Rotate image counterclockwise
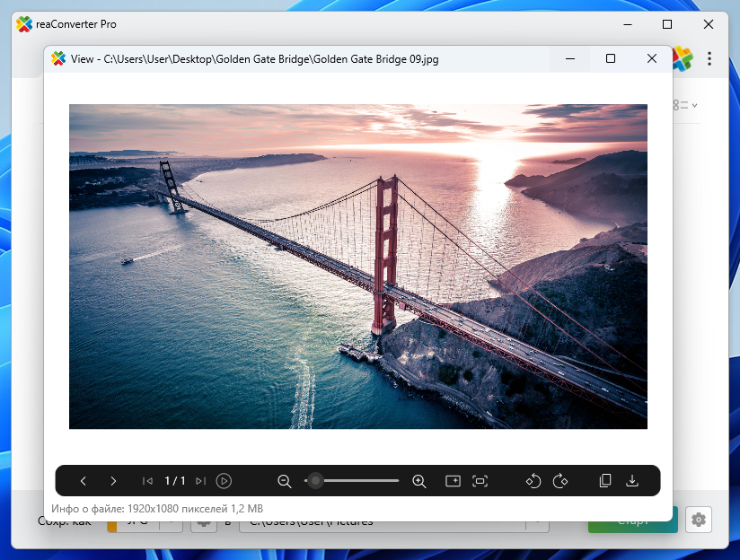The image size is (740, 560). [533, 481]
